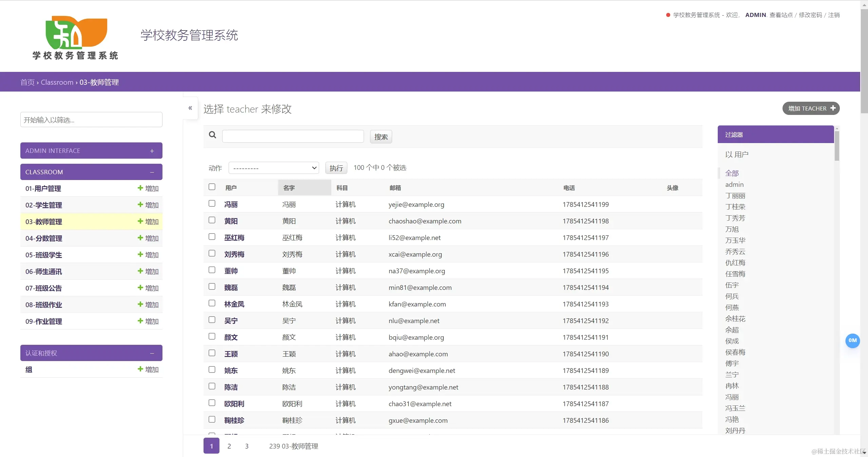Click the 增加 TEACHER button

click(x=811, y=108)
